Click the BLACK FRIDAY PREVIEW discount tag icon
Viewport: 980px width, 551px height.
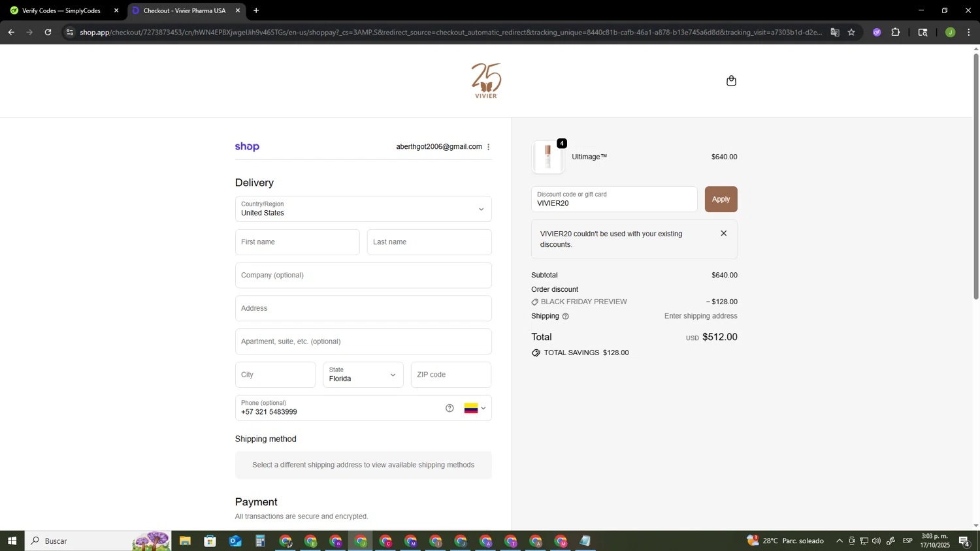(x=535, y=302)
